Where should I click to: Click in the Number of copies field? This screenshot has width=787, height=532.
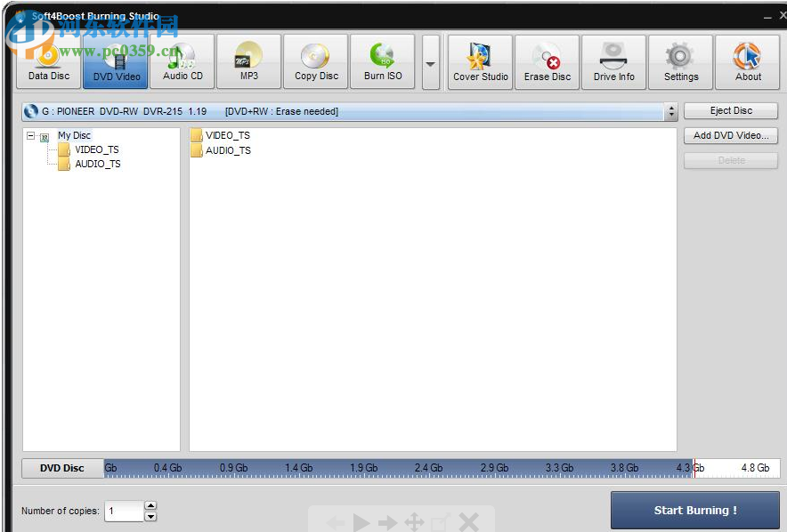[124, 511]
